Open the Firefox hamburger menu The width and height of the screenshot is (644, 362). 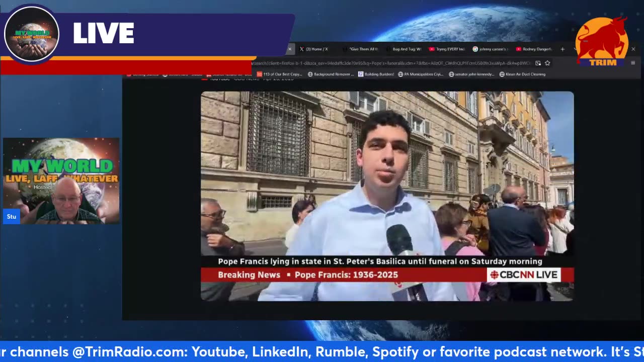pos(633,63)
